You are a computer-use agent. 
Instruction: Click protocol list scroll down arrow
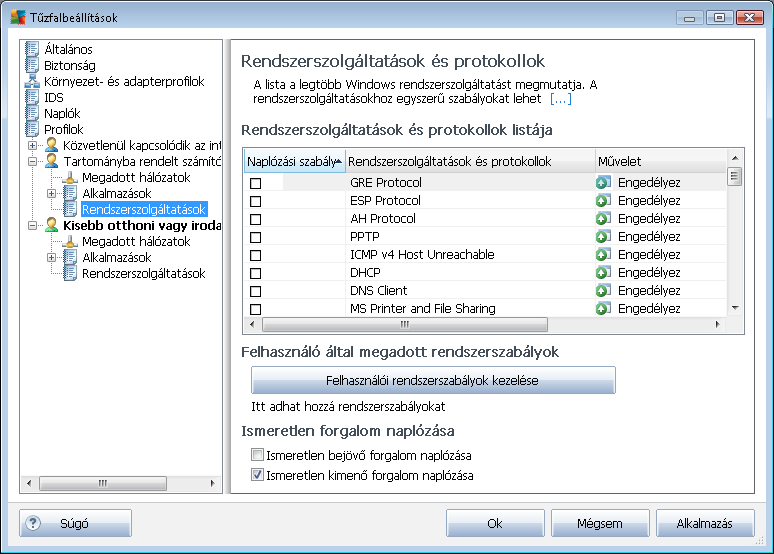(x=735, y=308)
